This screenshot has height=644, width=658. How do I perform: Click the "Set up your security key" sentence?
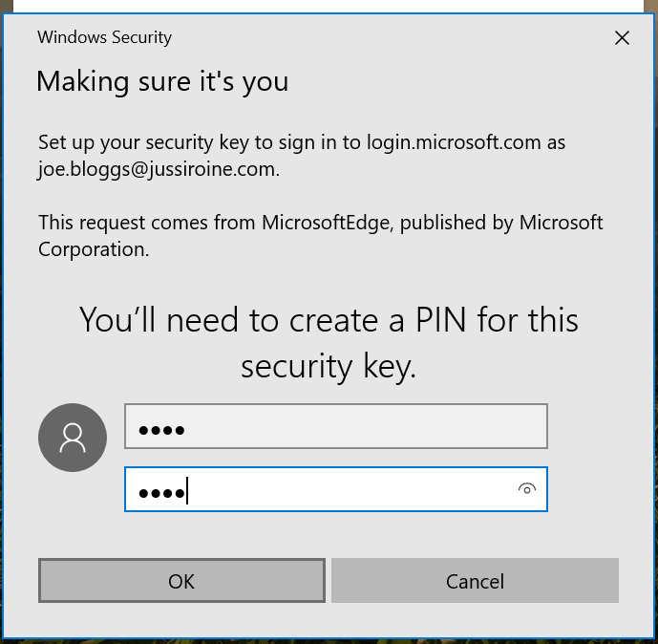click(302, 156)
